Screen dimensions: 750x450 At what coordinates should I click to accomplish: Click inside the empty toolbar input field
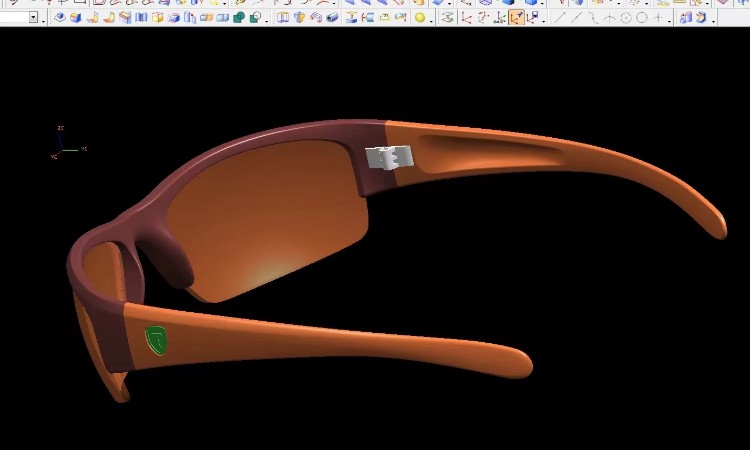tap(13, 17)
